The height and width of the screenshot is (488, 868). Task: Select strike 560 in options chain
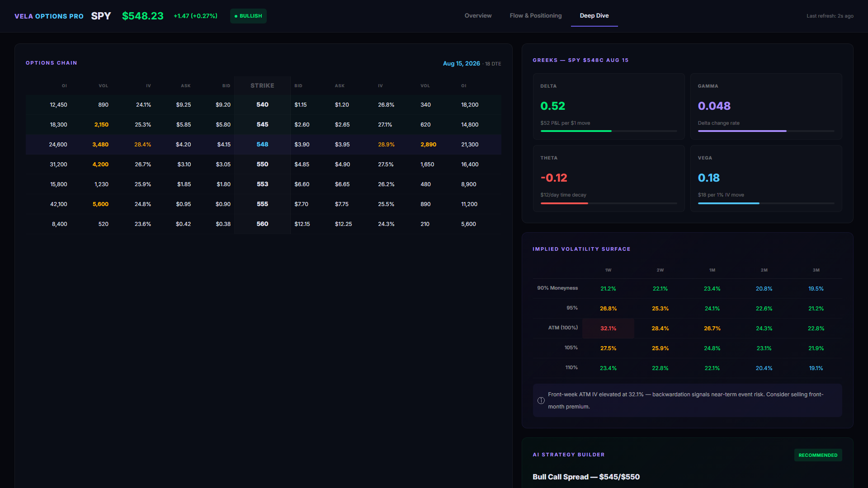pos(262,224)
